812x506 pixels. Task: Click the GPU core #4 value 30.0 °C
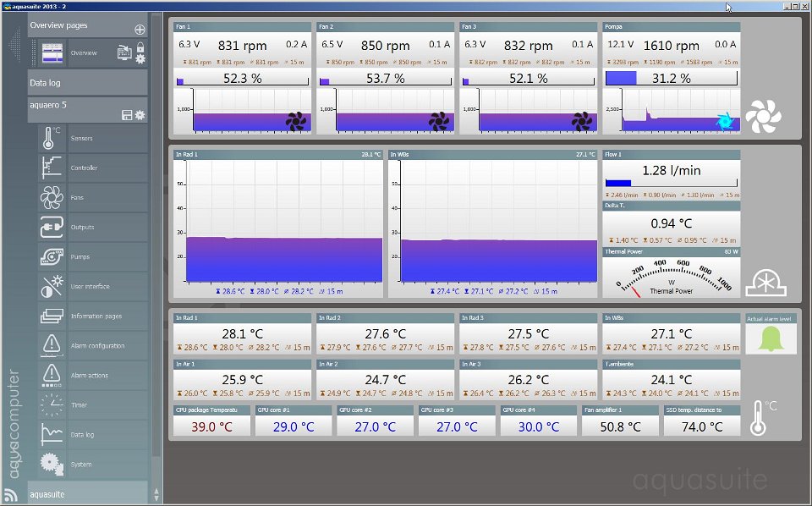click(x=539, y=426)
